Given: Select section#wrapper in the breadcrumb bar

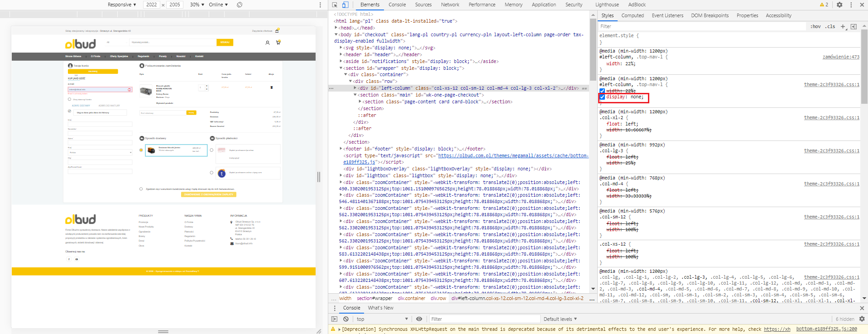Looking at the screenshot, I should 374,298.
